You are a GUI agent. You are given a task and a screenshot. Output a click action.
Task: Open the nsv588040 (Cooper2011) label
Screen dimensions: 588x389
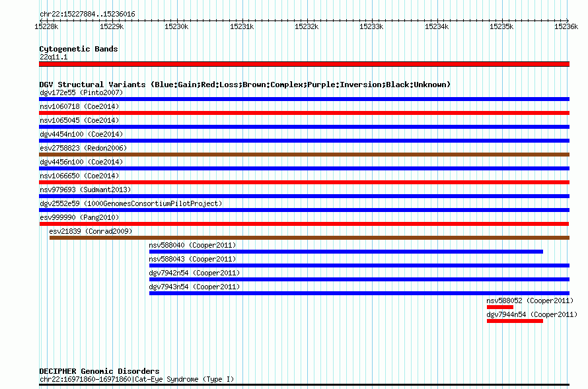192,245
